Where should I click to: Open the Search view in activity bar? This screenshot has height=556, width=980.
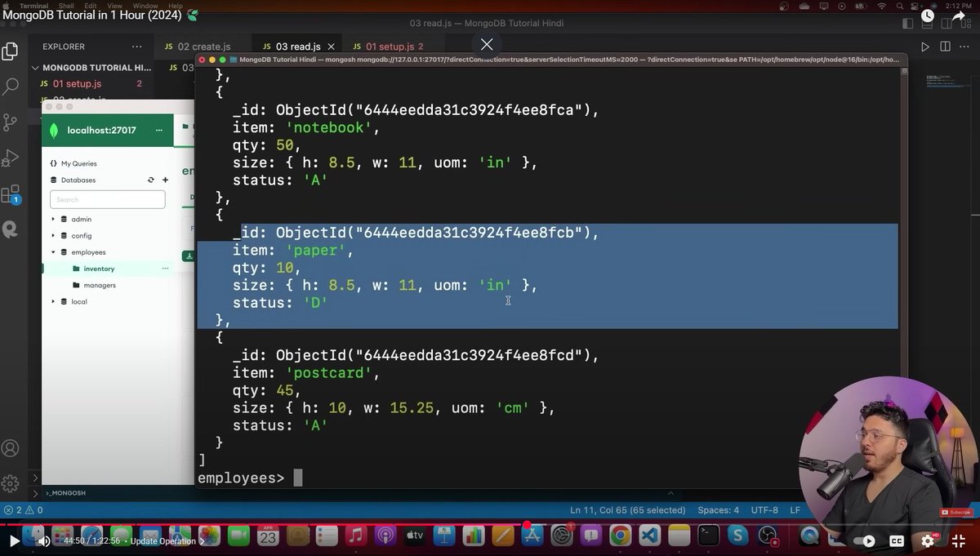tap(10, 86)
